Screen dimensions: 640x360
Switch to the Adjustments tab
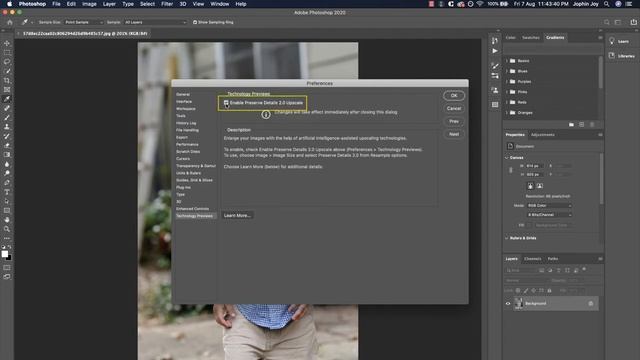pos(542,135)
